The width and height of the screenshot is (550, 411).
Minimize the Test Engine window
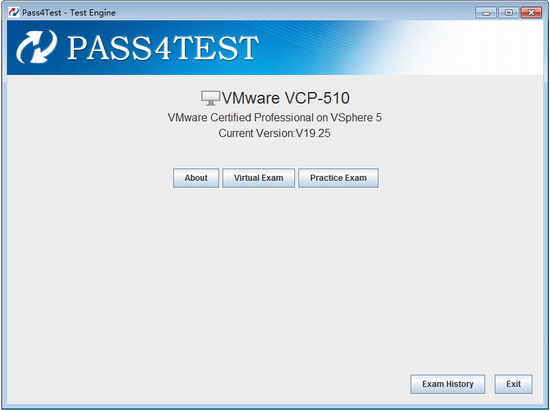pos(486,13)
